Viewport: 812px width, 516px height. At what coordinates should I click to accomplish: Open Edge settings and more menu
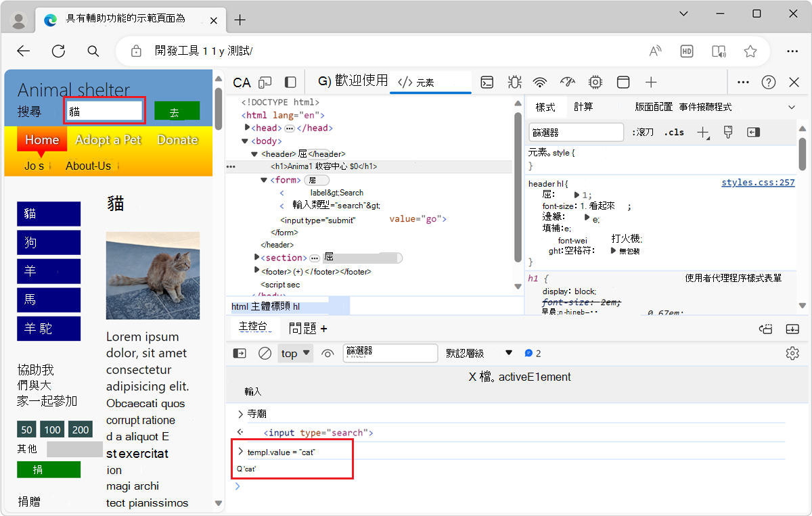click(x=792, y=51)
